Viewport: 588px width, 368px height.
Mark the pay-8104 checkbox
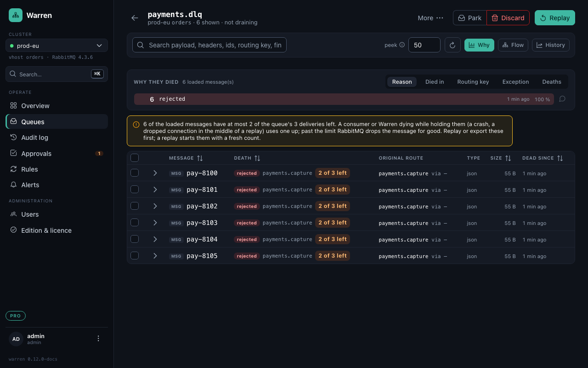(135, 239)
